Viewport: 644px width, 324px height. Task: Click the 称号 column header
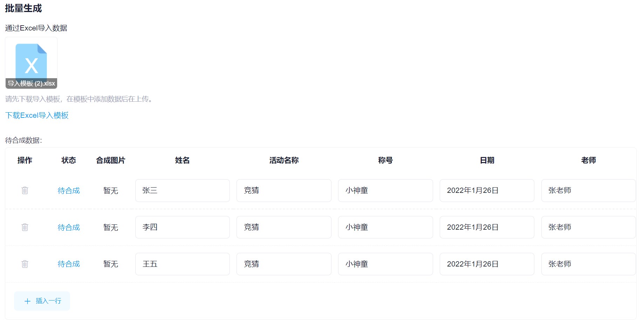pos(385,160)
